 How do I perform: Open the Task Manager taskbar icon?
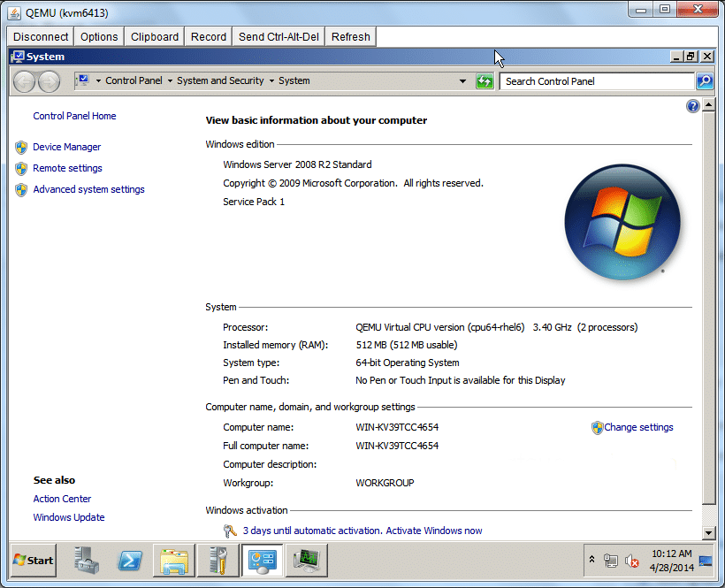tap(307, 561)
